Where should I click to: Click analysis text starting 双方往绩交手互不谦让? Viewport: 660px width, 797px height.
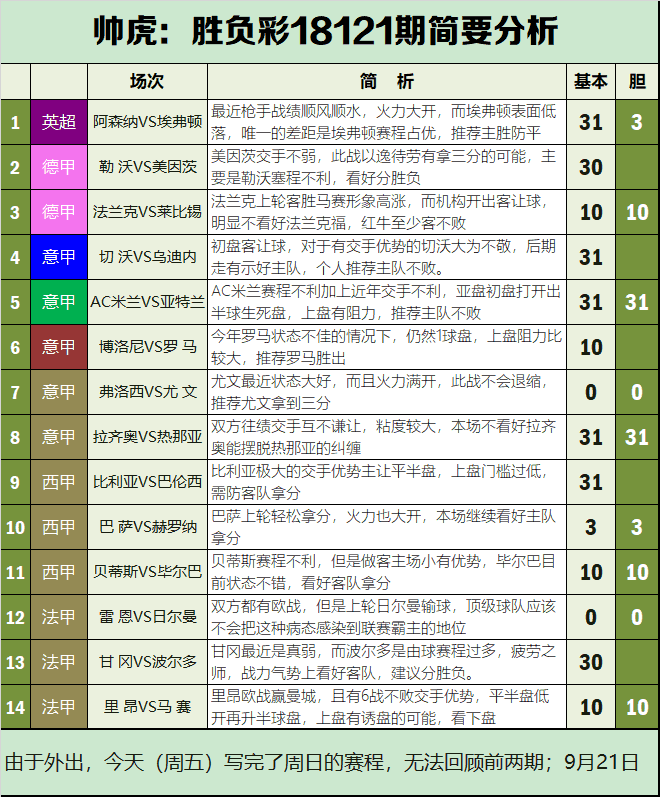coord(384,437)
